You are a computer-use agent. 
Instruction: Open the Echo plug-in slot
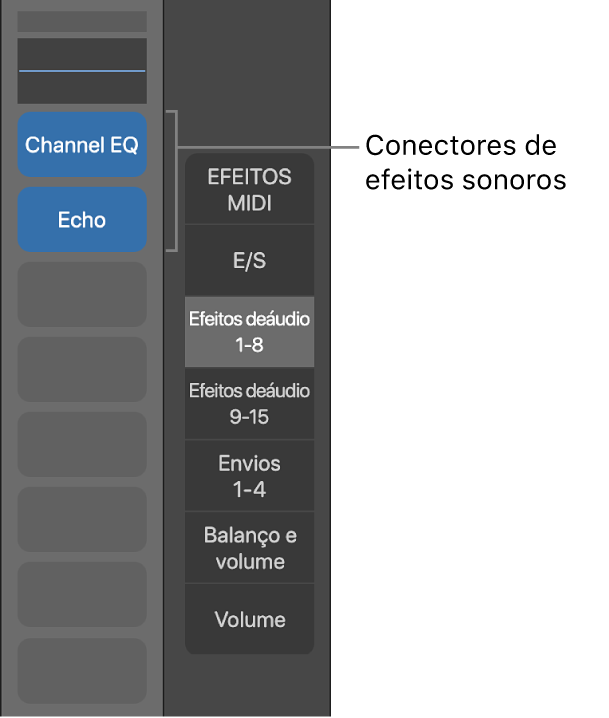[x=82, y=220]
